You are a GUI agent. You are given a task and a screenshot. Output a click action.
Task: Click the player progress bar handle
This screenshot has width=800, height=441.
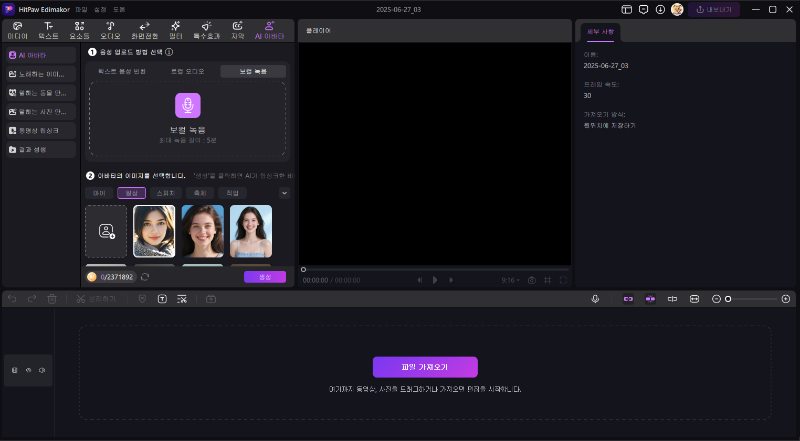pyautogui.click(x=304, y=270)
